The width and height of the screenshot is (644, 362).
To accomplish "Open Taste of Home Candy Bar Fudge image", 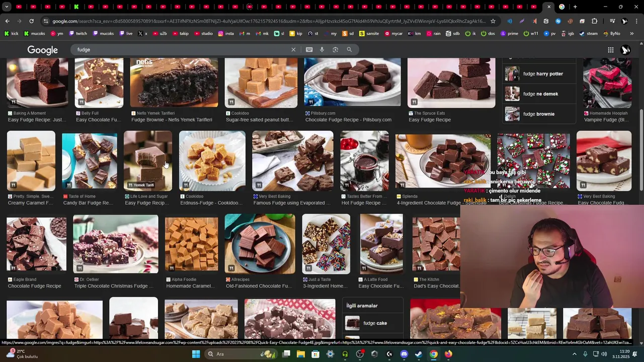I will [x=90, y=161].
